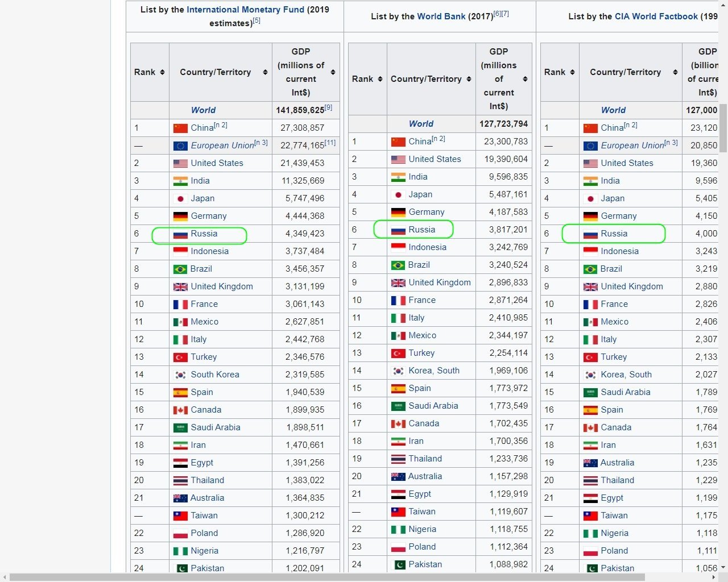Sort IMF table by GDP column arrows
The width and height of the screenshot is (728, 582).
[333, 72]
